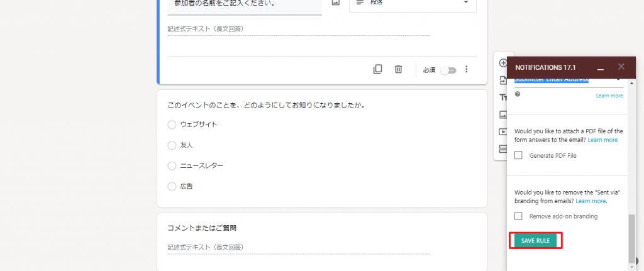Select the ニュースレター radio option
The height and width of the screenshot is (271, 644).
[x=172, y=166]
